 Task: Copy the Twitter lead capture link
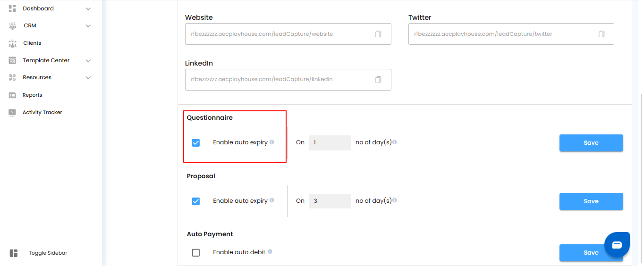click(602, 34)
